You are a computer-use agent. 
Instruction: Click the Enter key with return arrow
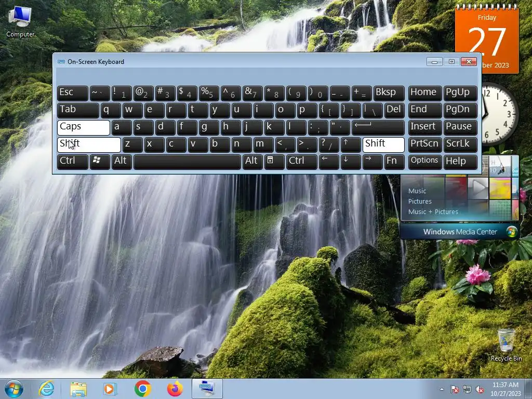tap(378, 128)
